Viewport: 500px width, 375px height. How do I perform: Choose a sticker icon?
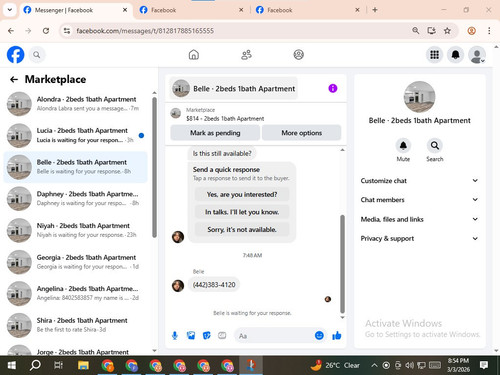207,336
